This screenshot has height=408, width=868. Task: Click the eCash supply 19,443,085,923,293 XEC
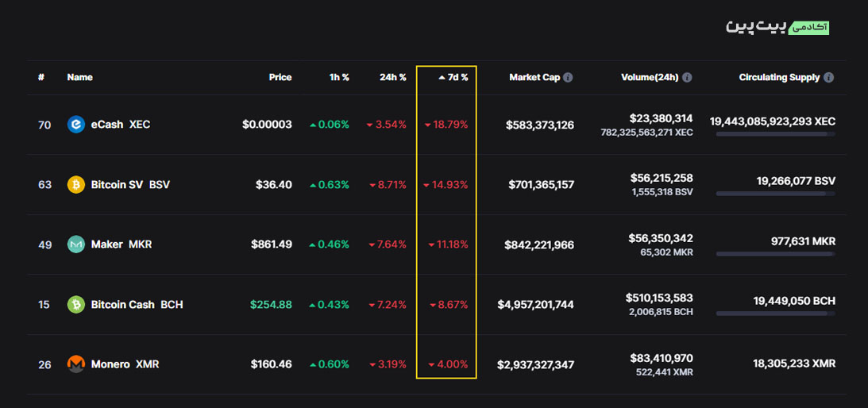pyautogui.click(x=773, y=121)
